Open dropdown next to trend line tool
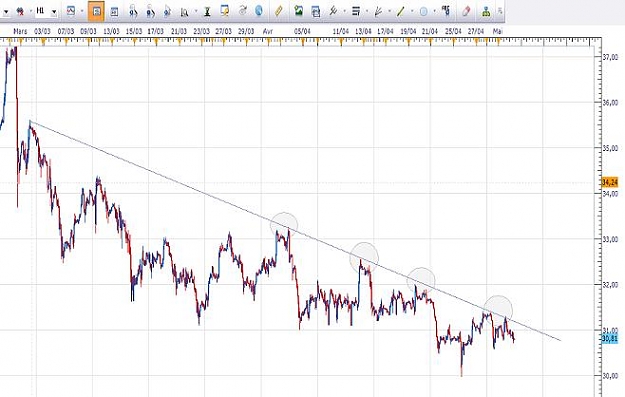The height and width of the screenshot is (397, 625). pyautogui.click(x=344, y=12)
